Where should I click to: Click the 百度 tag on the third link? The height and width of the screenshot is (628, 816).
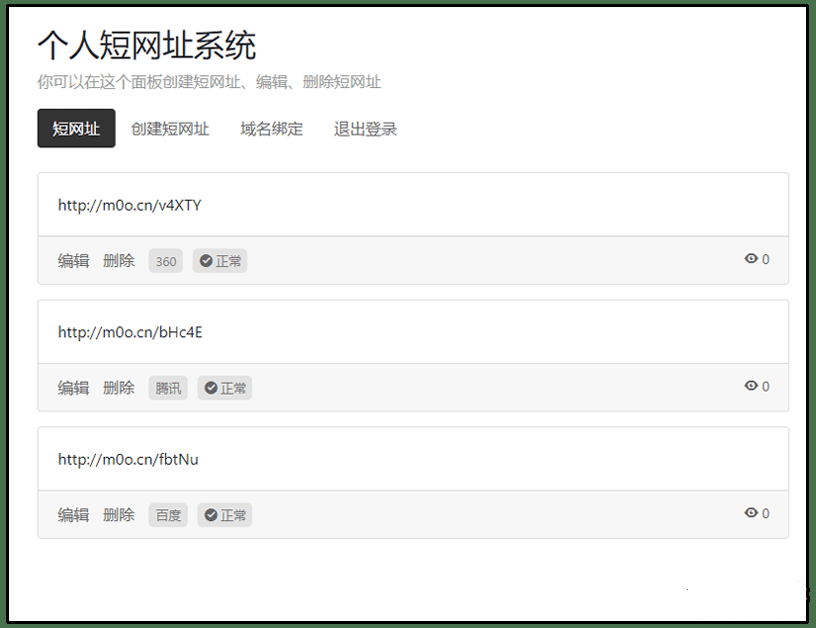click(167, 514)
